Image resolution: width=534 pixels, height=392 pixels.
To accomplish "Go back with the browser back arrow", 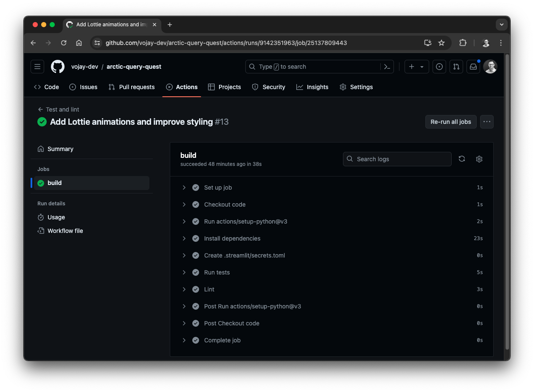I will tap(33, 43).
